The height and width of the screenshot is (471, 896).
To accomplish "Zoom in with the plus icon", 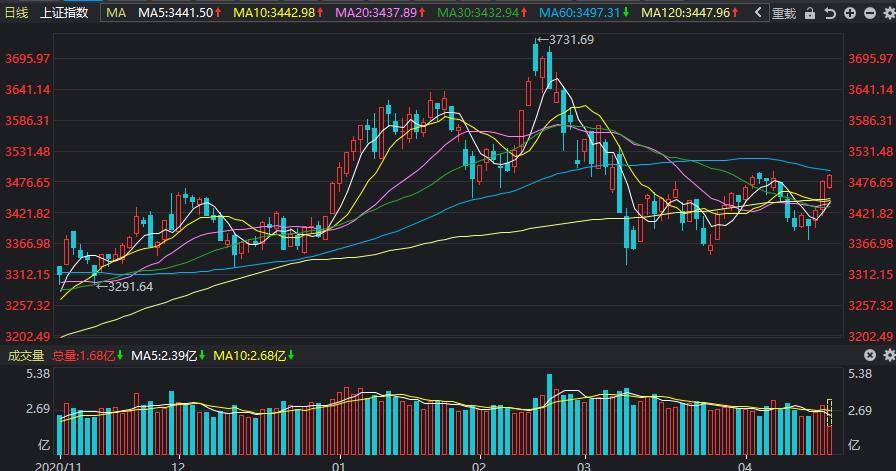I will point(850,13).
